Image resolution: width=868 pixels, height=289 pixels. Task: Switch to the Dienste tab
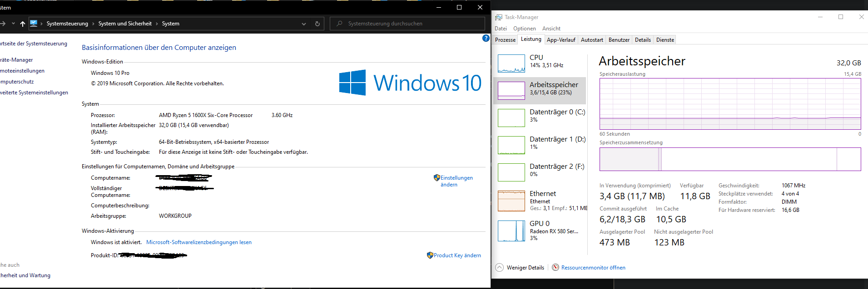pyautogui.click(x=665, y=40)
